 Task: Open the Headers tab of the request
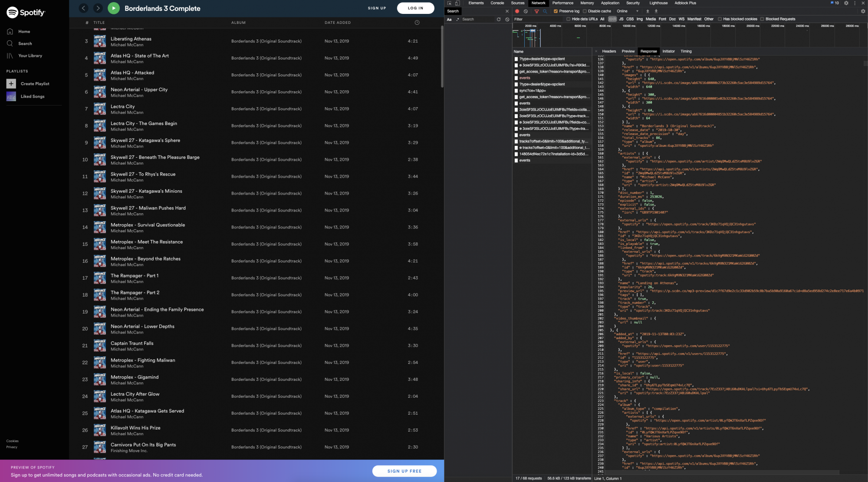coord(609,51)
